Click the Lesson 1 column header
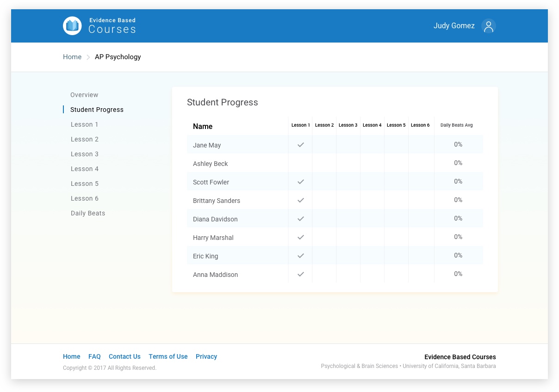 pos(301,125)
